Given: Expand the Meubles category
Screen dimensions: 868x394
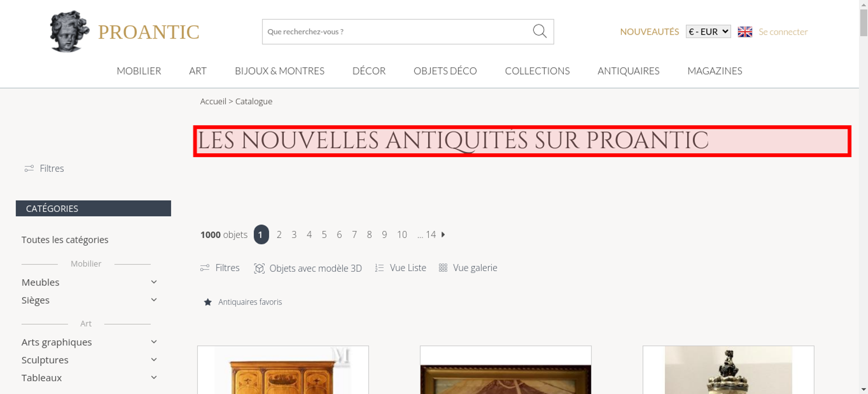Looking at the screenshot, I should [x=154, y=282].
